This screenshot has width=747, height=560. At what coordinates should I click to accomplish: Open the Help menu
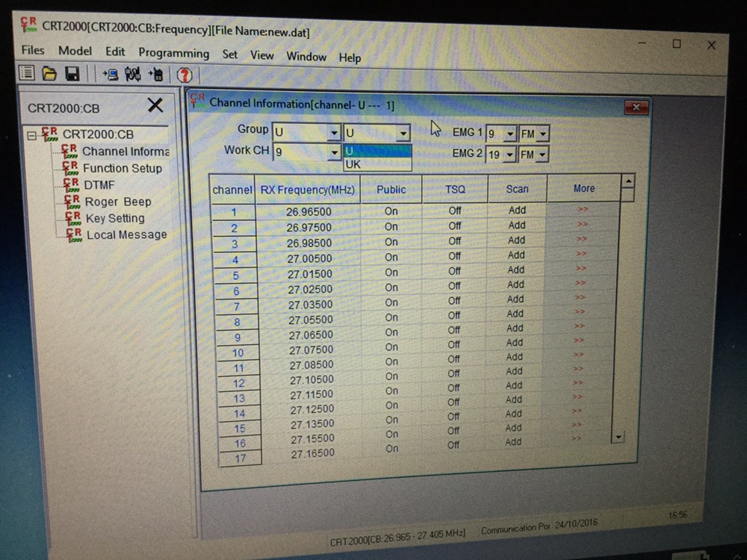coord(350,58)
